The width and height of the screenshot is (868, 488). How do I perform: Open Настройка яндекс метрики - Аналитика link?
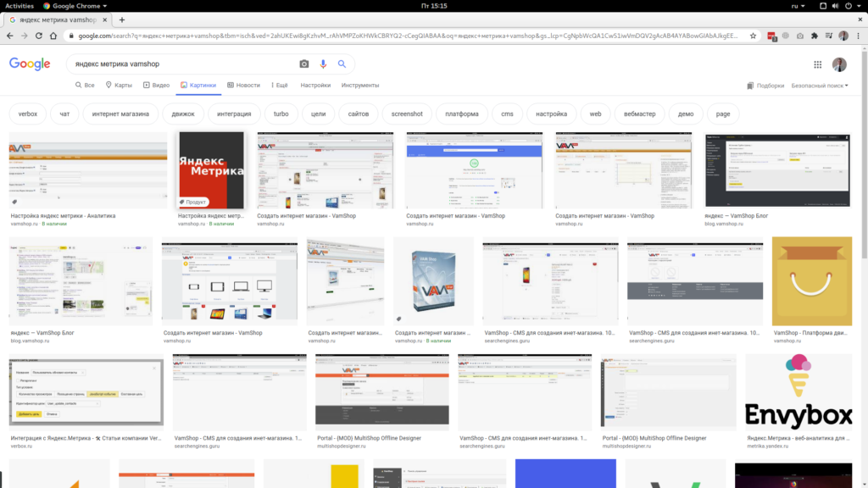pyautogui.click(x=63, y=216)
